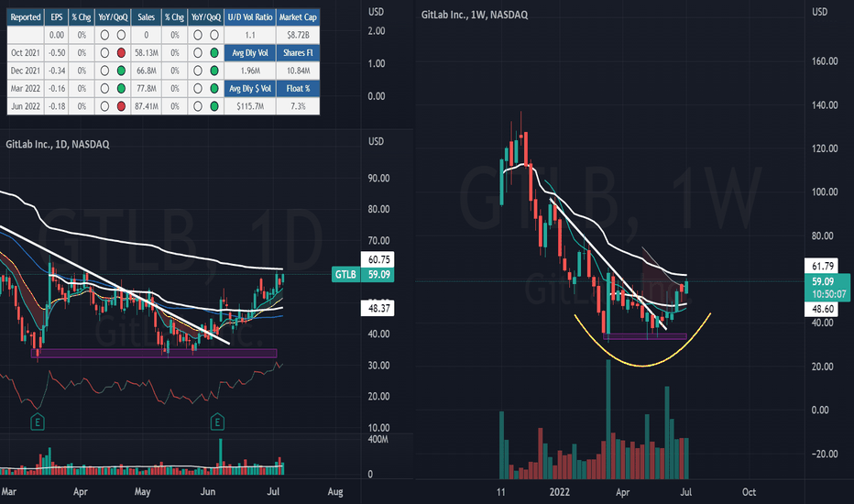Click the '58.13M' sales value
Viewport: 854px width, 504px height.
[x=147, y=53]
